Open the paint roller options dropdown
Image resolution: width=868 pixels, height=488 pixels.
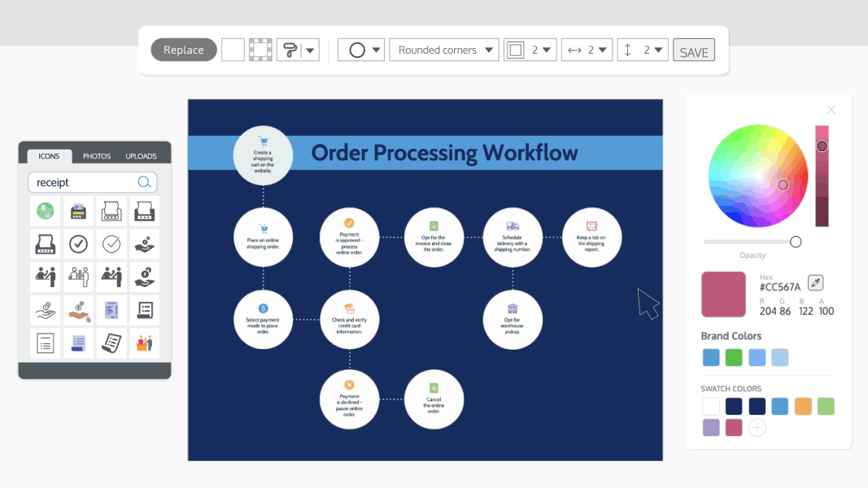coord(310,49)
